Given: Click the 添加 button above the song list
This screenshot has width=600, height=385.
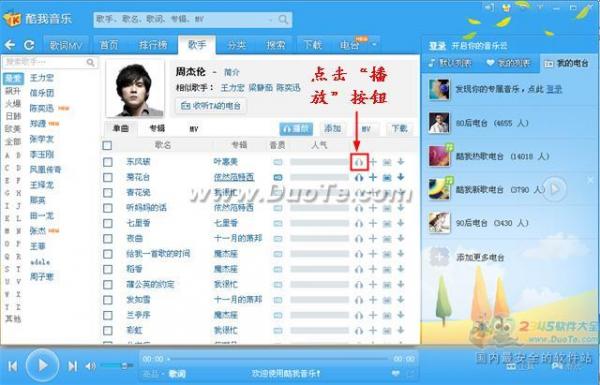Looking at the screenshot, I should pyautogui.click(x=333, y=129).
